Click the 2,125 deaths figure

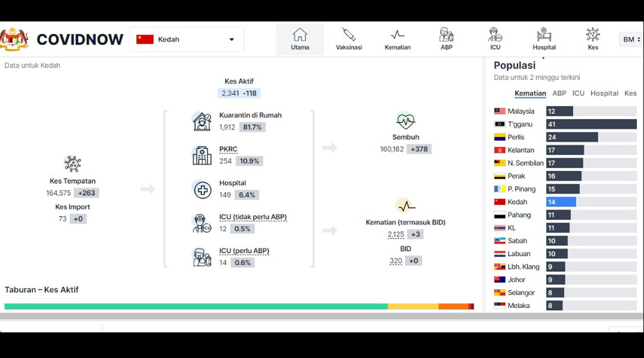pos(396,234)
